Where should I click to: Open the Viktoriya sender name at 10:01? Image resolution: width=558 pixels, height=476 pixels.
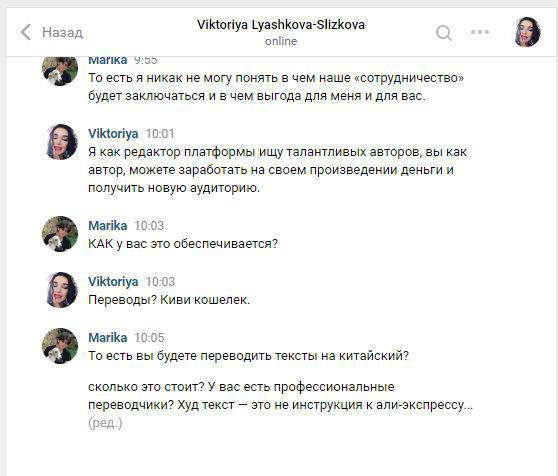(x=113, y=134)
